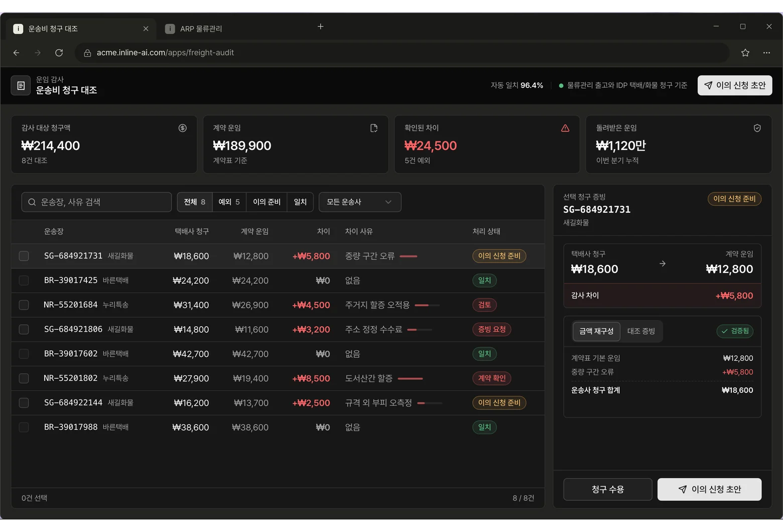Click the 검증됨 verified badge
This screenshot has height=532, width=783.
(735, 331)
